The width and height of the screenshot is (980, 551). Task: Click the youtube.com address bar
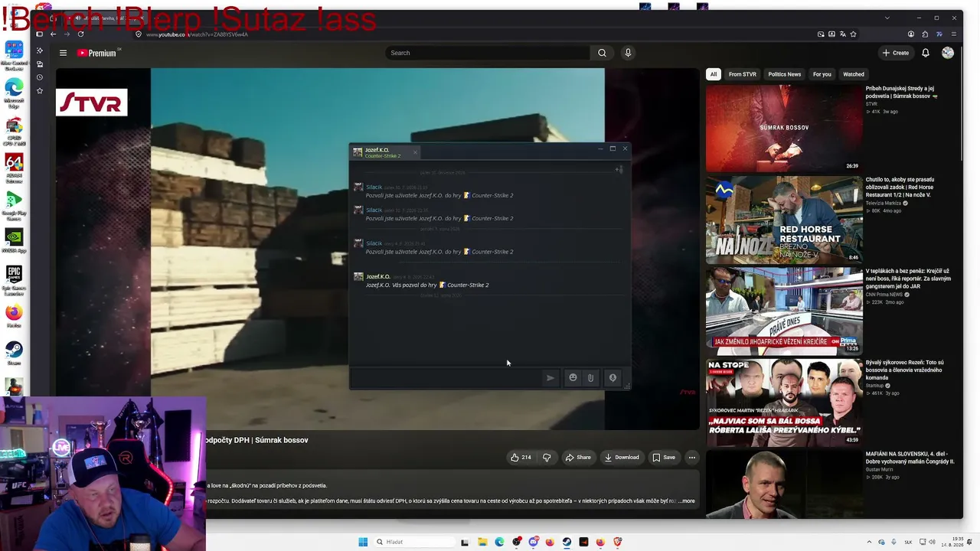coord(475,34)
